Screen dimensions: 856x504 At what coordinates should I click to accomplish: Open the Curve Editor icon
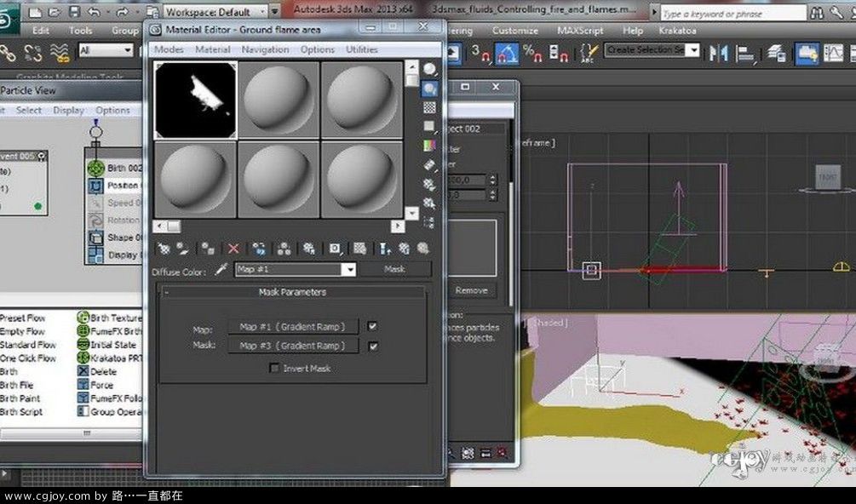[833, 53]
